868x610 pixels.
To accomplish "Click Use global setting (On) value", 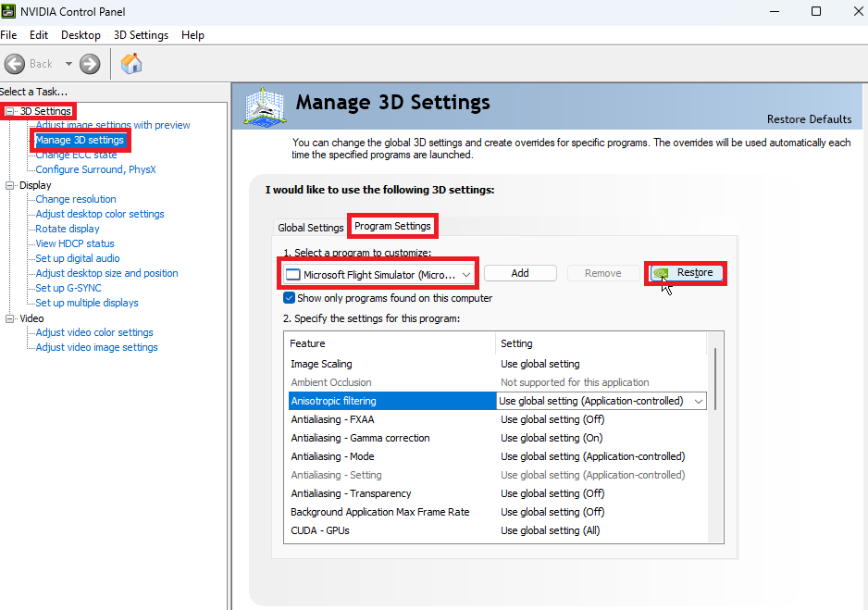I will click(552, 438).
